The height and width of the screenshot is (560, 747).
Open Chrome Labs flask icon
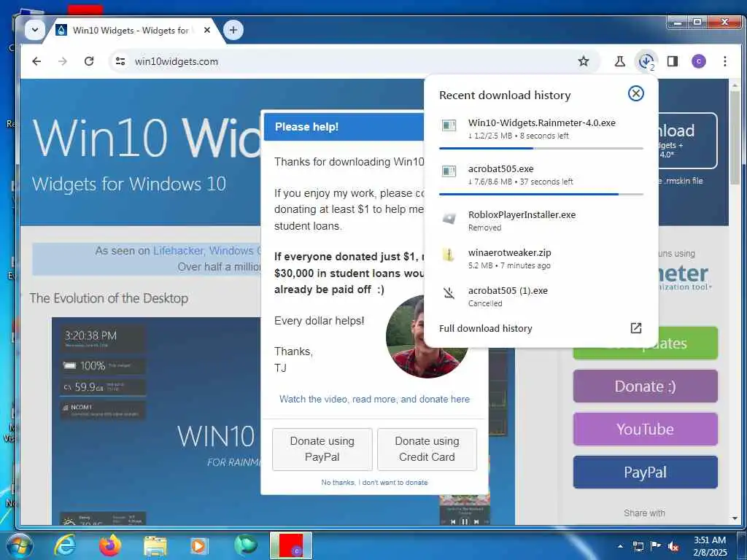click(x=619, y=61)
